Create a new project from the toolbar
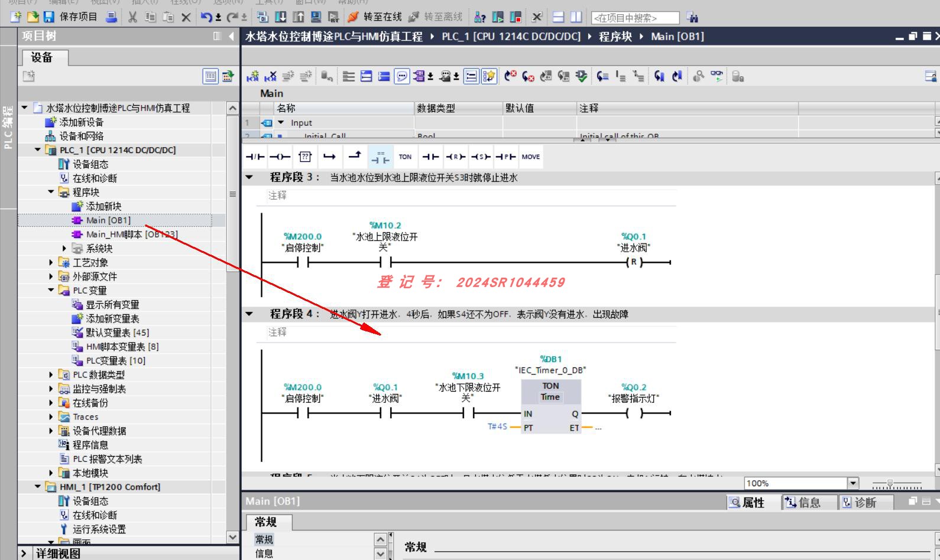 pos(17,17)
